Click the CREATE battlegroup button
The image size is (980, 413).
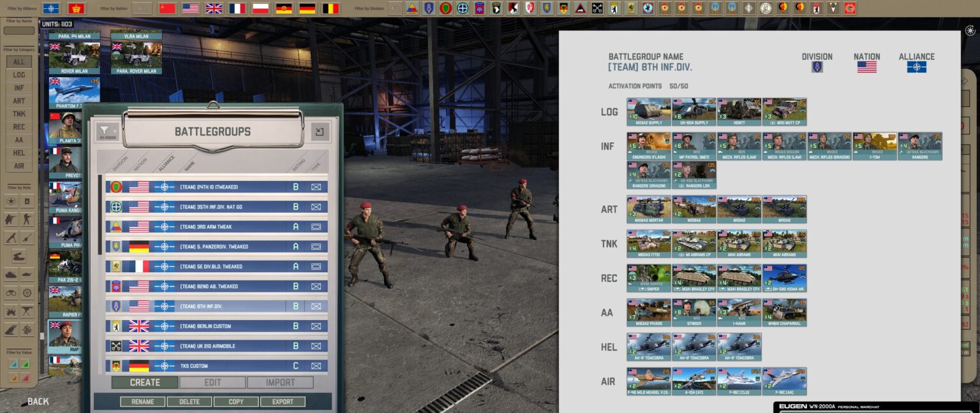tap(144, 382)
